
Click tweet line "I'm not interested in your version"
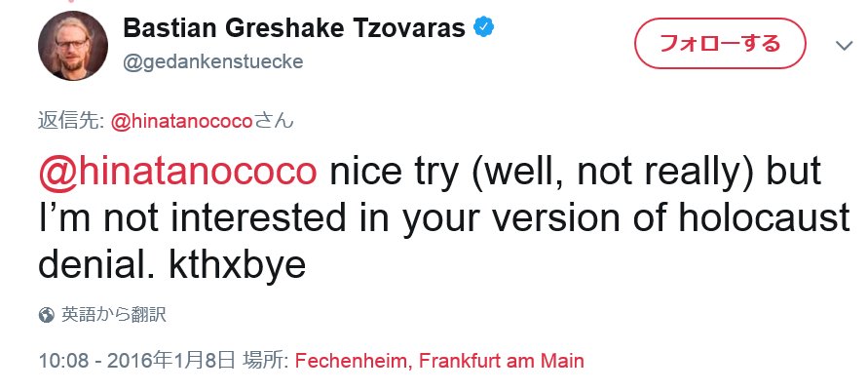point(444,218)
